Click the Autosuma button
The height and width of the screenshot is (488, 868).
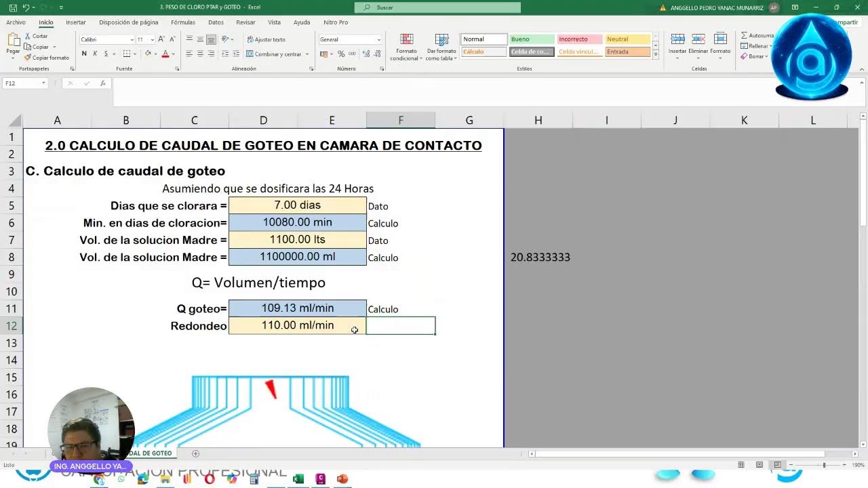[757, 35]
